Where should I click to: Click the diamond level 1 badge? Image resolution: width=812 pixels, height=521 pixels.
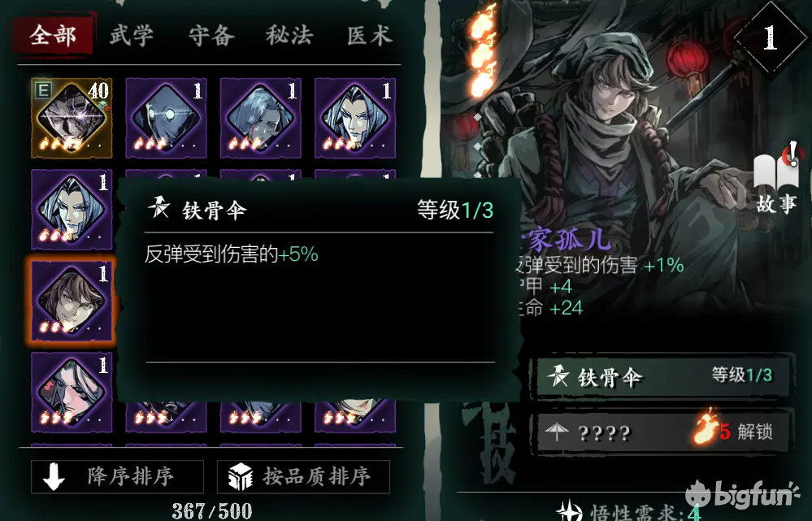(770, 38)
